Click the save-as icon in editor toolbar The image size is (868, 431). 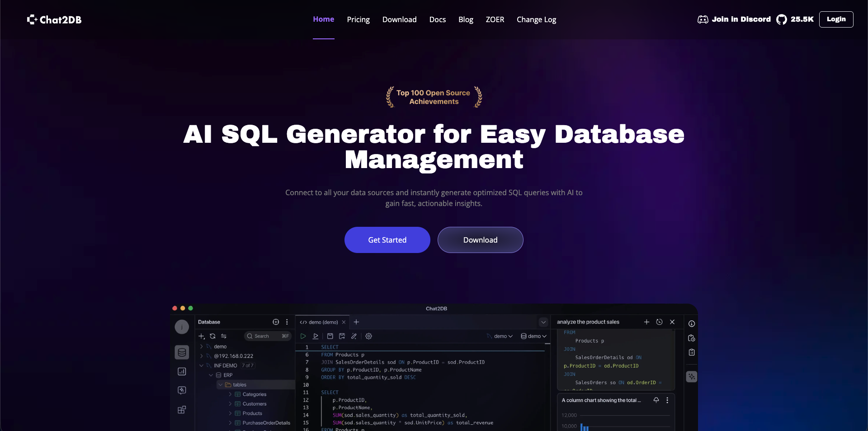342,336
